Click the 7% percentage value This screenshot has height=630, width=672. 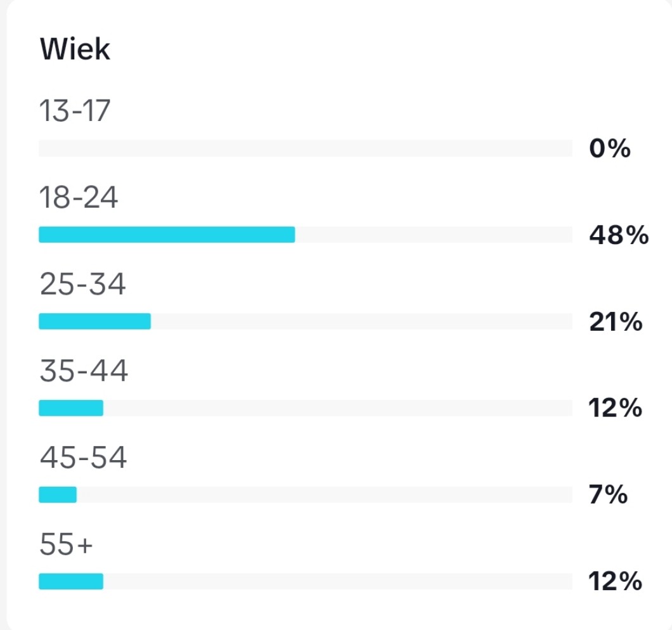pos(608,496)
